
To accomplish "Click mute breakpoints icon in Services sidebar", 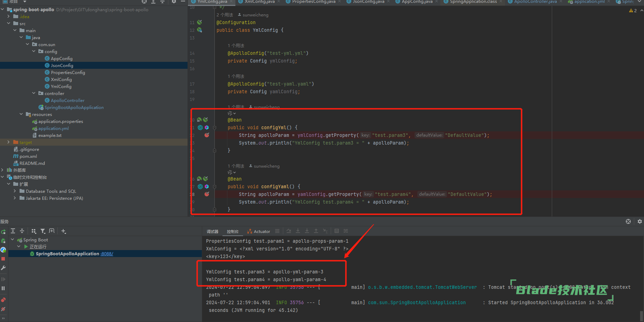I will click(x=3, y=309).
